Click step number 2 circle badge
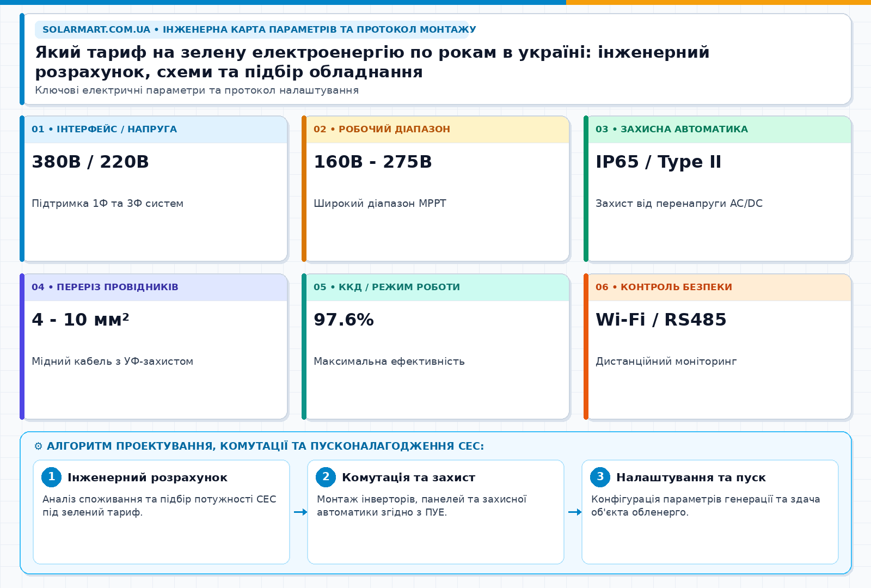Viewport: 871px width, 588px height. [326, 477]
